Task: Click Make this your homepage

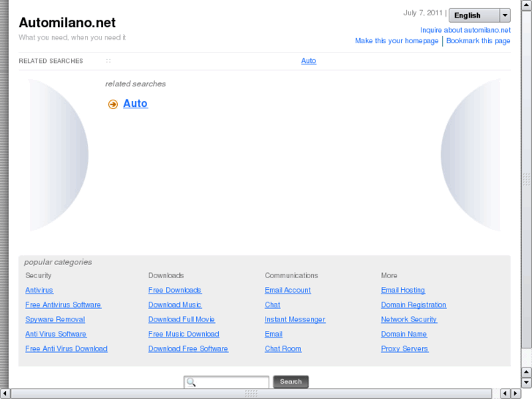Action: [397, 41]
